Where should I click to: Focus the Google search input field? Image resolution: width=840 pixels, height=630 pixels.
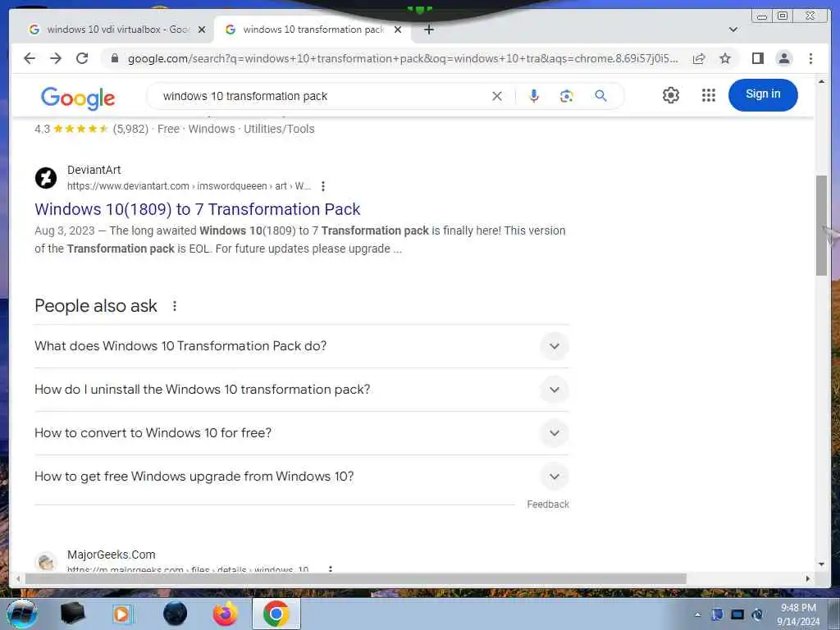(x=322, y=96)
